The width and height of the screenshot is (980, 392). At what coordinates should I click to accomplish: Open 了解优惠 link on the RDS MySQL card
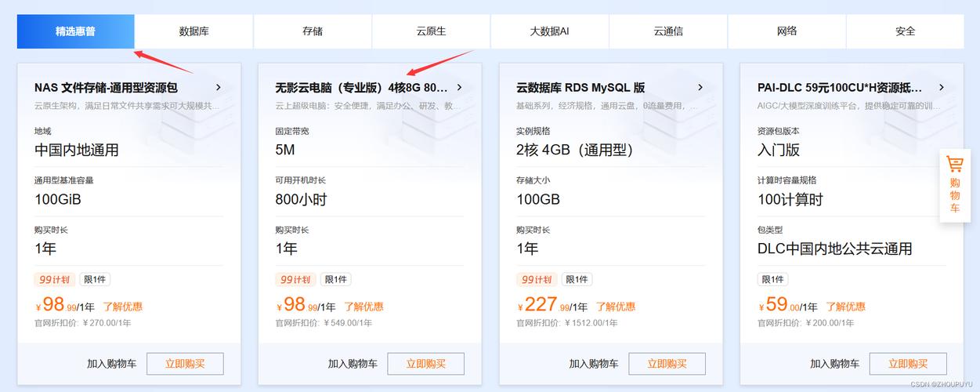tap(616, 307)
